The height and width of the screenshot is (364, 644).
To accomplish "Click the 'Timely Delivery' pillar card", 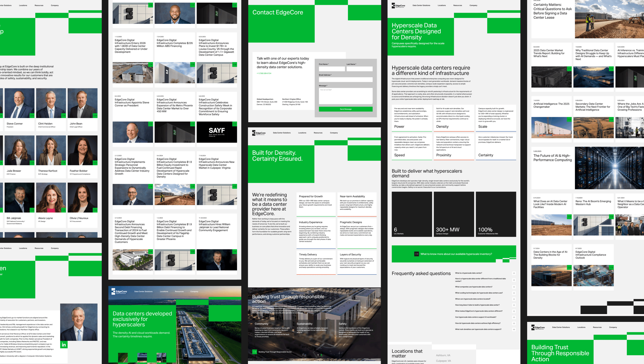I will click(x=316, y=262).
